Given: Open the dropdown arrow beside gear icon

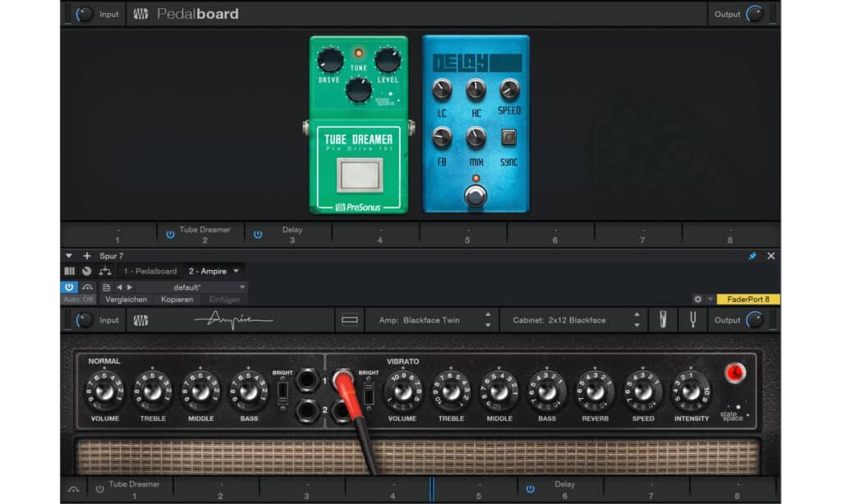Looking at the screenshot, I should point(710,299).
